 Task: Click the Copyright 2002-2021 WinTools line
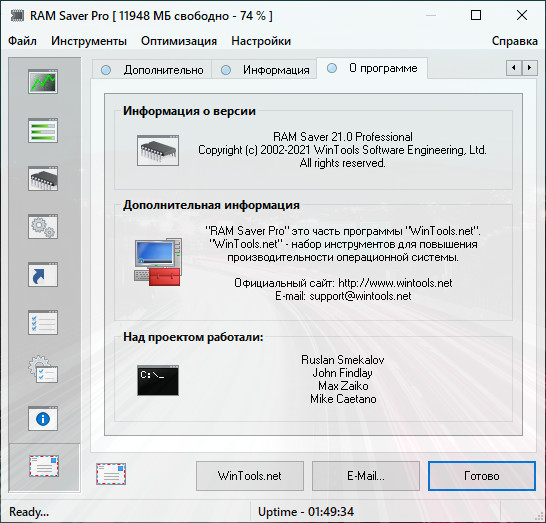pyautogui.click(x=343, y=150)
